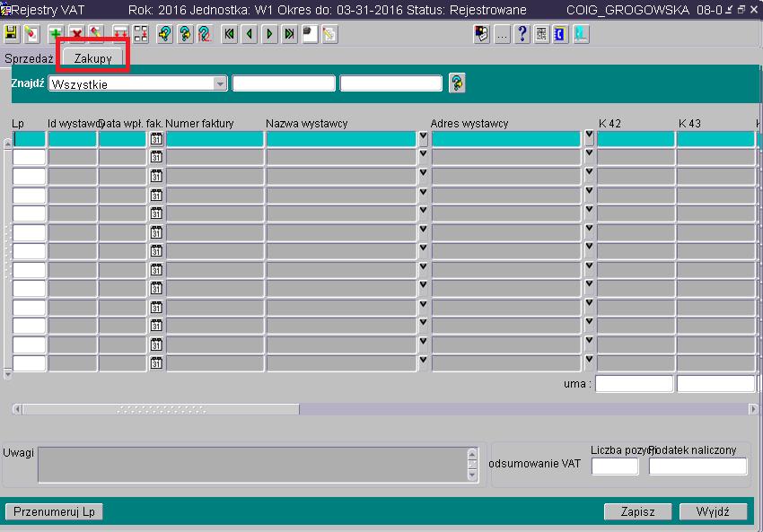Click the Uwagi scrollbar down arrow
This screenshot has height=532, width=763.
click(x=472, y=475)
